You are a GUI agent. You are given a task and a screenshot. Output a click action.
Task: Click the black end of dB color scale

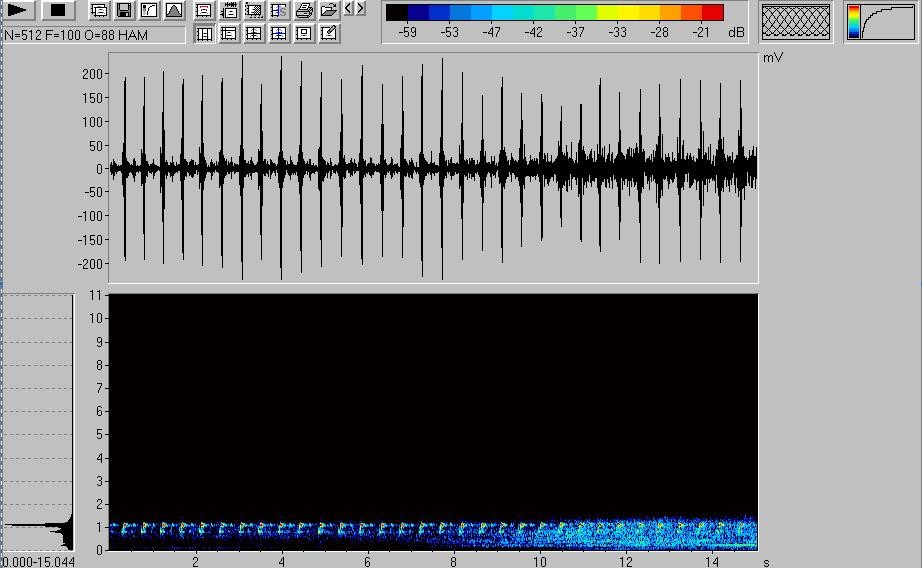(x=397, y=13)
